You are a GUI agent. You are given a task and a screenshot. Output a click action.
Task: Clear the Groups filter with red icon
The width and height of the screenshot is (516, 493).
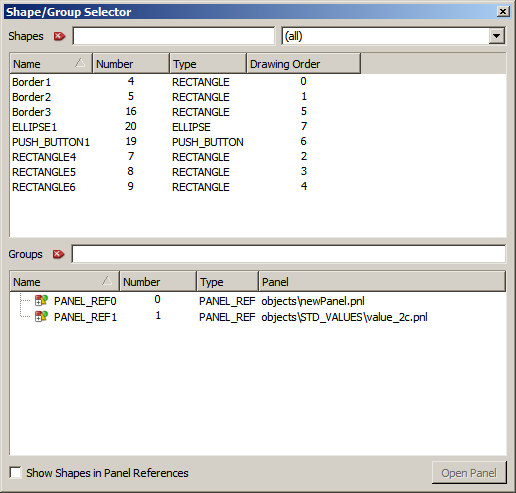pos(58,254)
